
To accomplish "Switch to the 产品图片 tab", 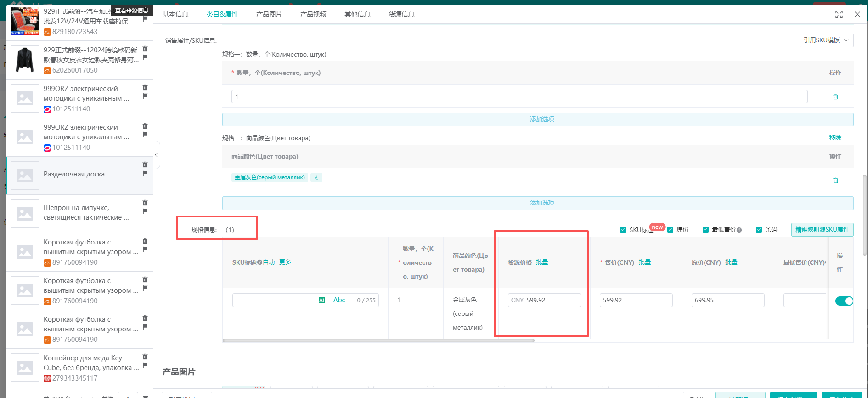I will click(x=269, y=15).
